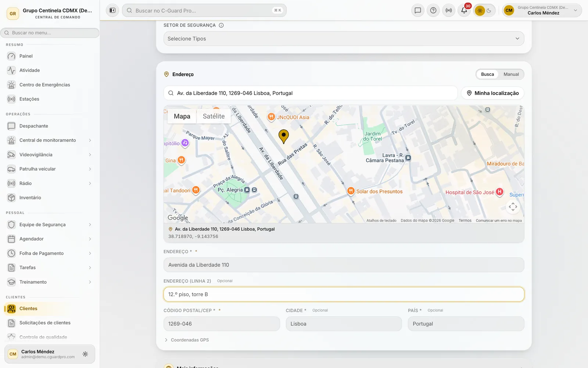Select Clientes in the sidebar
Viewport: 588px width, 368px height.
pos(50,308)
